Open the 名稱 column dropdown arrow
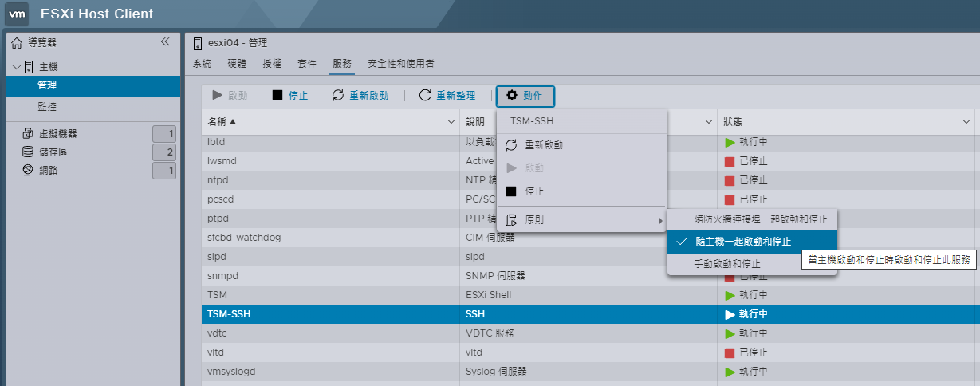Screen dimensions: 980x386 pyautogui.click(x=452, y=122)
